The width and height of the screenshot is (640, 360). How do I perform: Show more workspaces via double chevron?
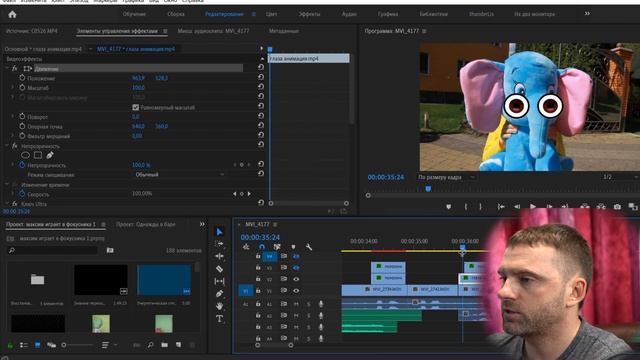(x=587, y=14)
